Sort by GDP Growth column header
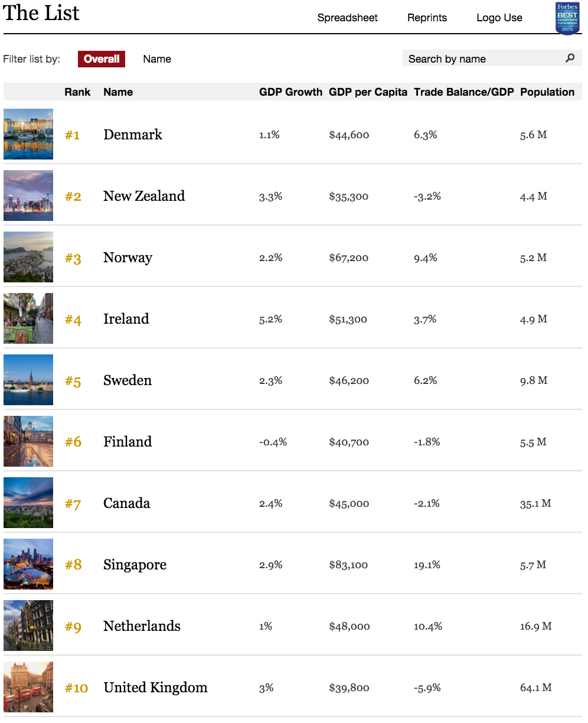 click(x=290, y=92)
